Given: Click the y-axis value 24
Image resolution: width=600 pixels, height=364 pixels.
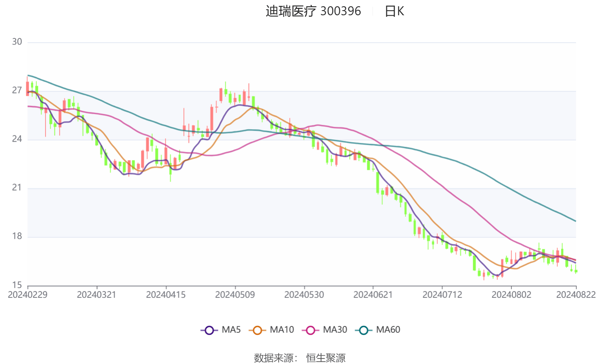Looking at the screenshot, I should 18,138.
